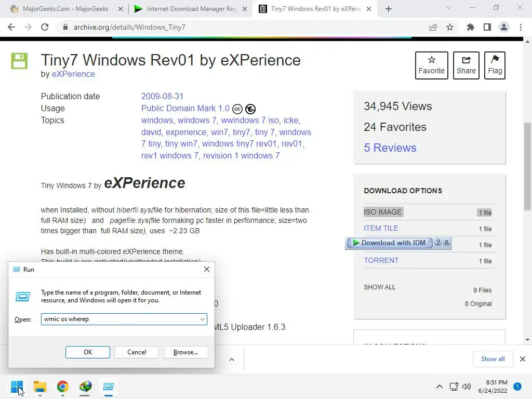
Task: Open Public Domain Mark 1.0 link
Action: pos(185,108)
